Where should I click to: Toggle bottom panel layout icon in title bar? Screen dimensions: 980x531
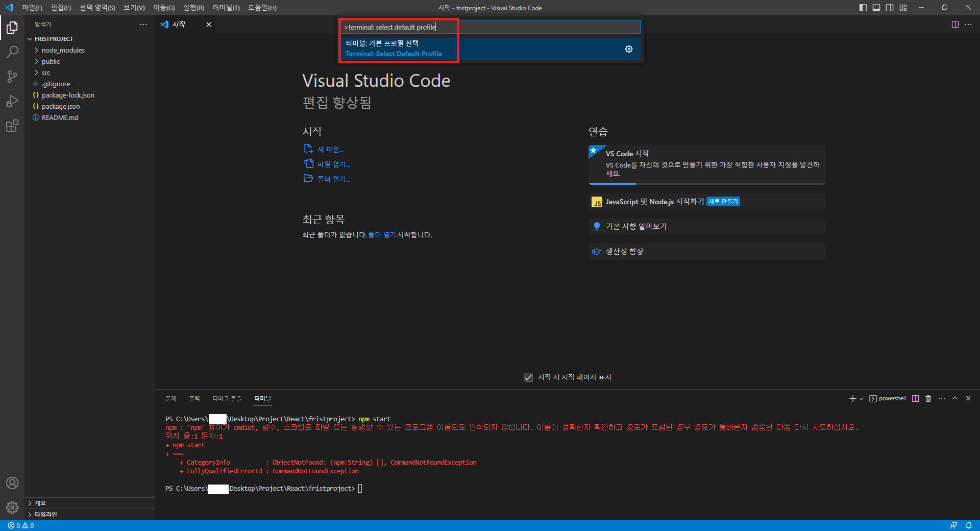click(876, 8)
